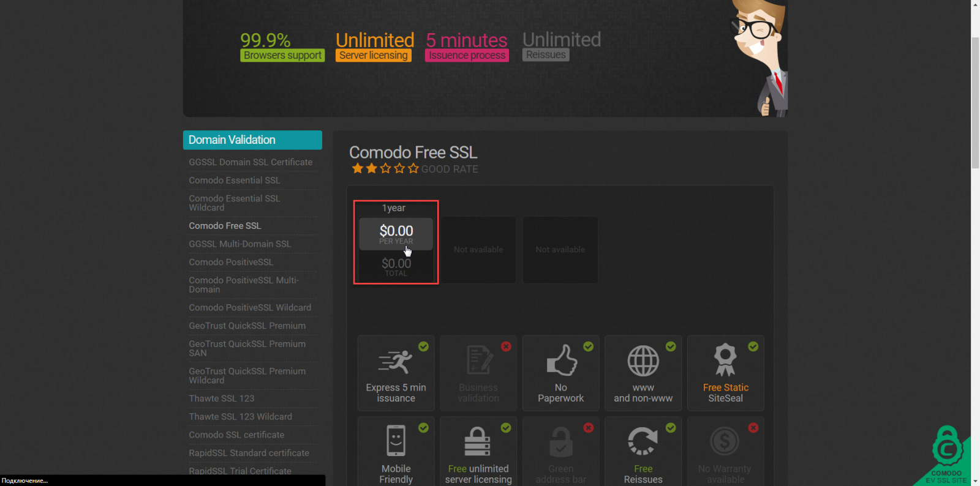This screenshot has width=980, height=486.
Task: Click the Free unlimited server licensing lock icon
Action: (x=477, y=442)
